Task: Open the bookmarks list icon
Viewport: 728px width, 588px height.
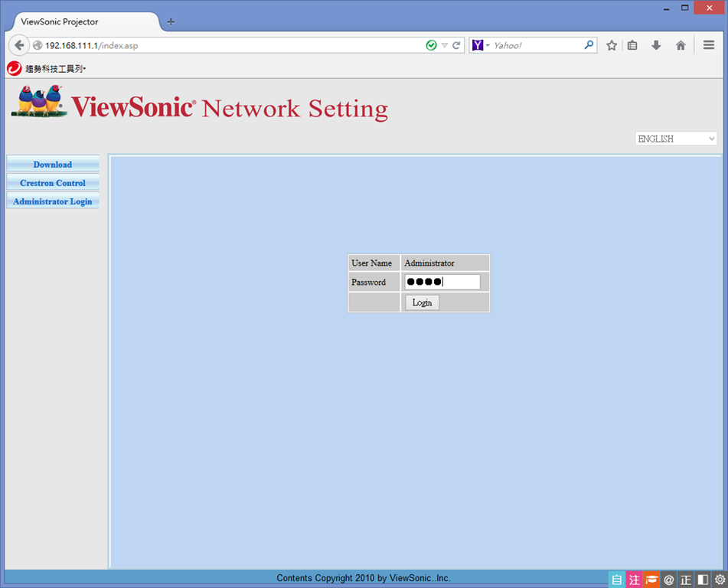Action: coord(632,45)
